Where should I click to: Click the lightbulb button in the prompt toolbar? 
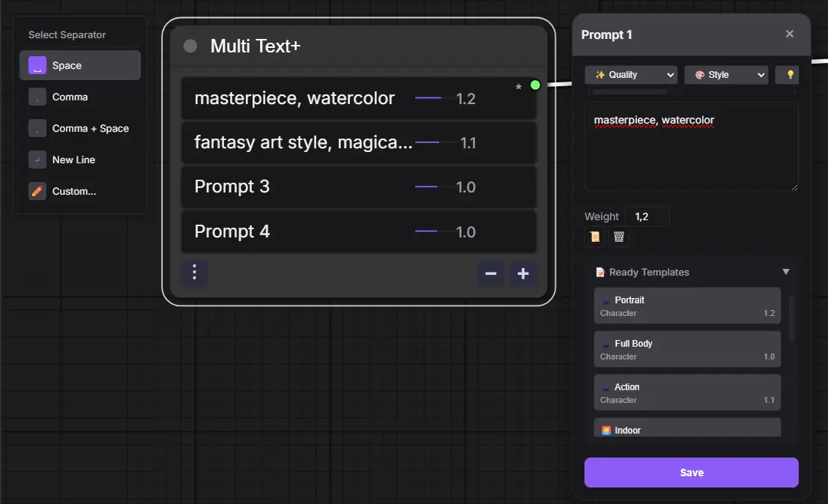click(x=789, y=75)
